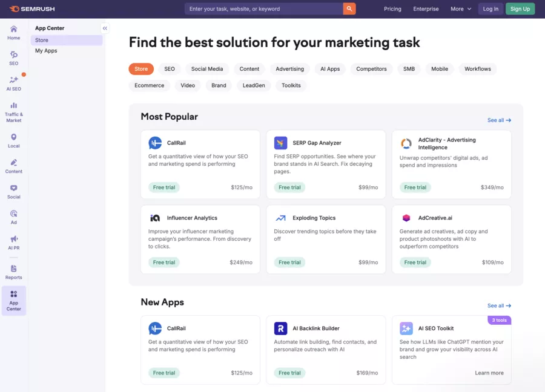Filter by Competitors category
Image resolution: width=545 pixels, height=392 pixels.
point(371,69)
